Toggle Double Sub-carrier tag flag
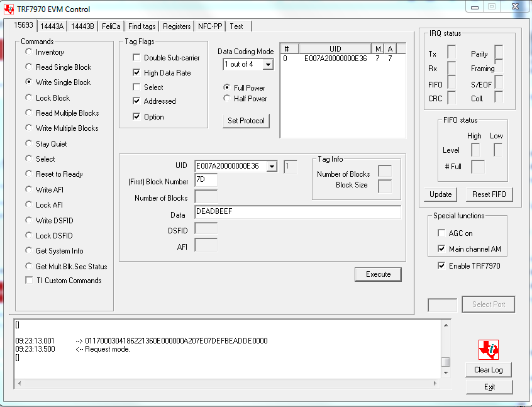This screenshot has height=407, width=532. pyautogui.click(x=136, y=57)
